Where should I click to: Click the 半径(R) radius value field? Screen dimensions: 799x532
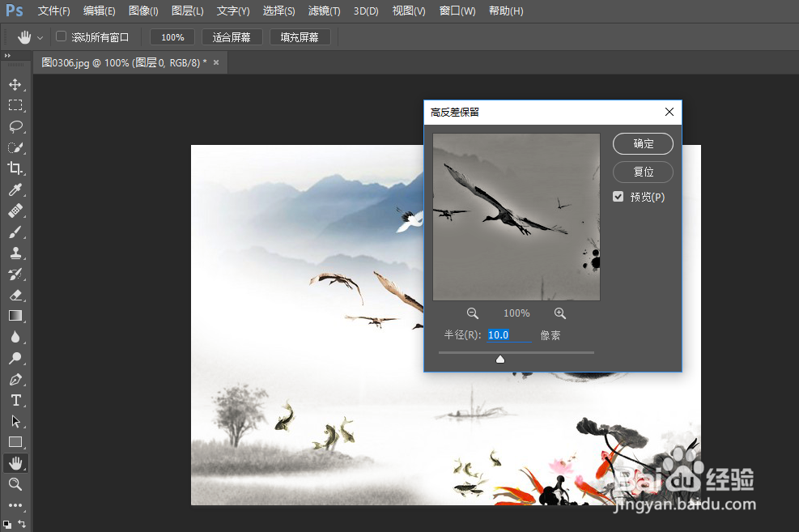[x=508, y=334]
